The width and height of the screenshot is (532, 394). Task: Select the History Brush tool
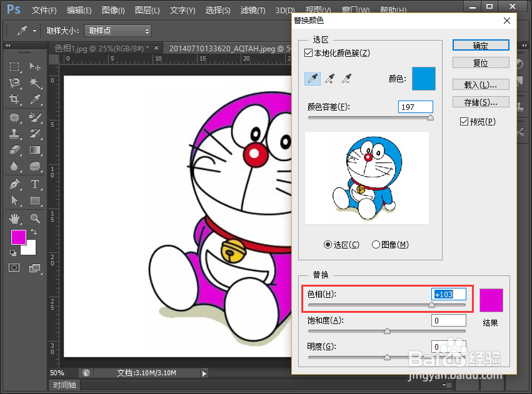coord(34,134)
